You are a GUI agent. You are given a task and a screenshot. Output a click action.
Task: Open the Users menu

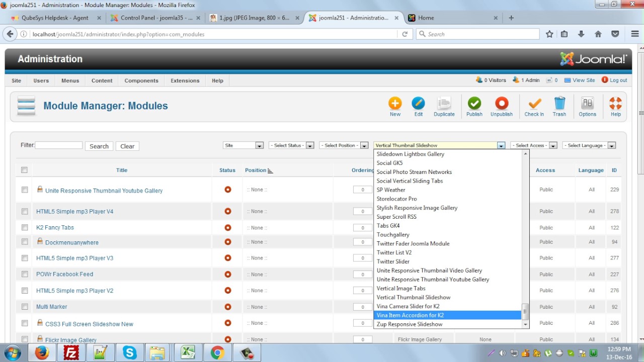pos(41,80)
